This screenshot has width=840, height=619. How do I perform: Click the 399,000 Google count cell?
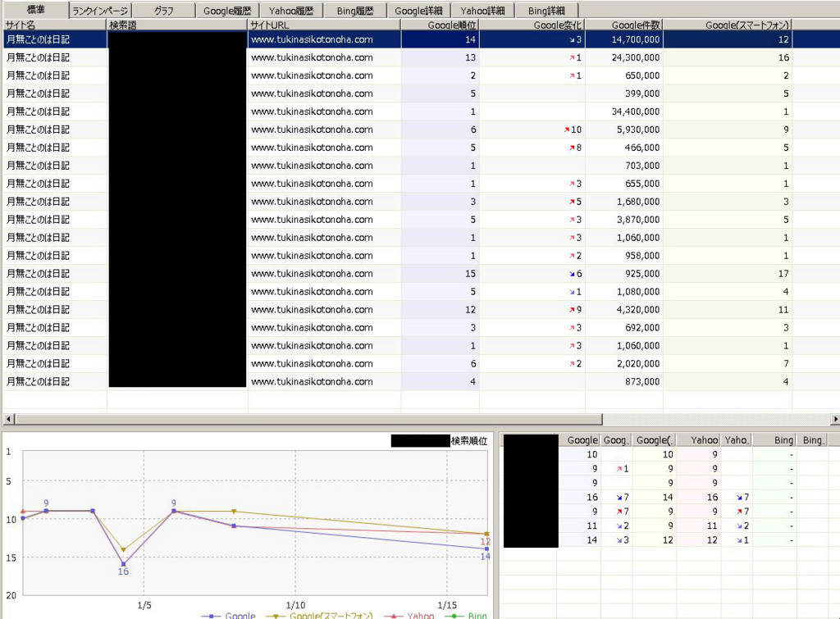[x=624, y=93]
